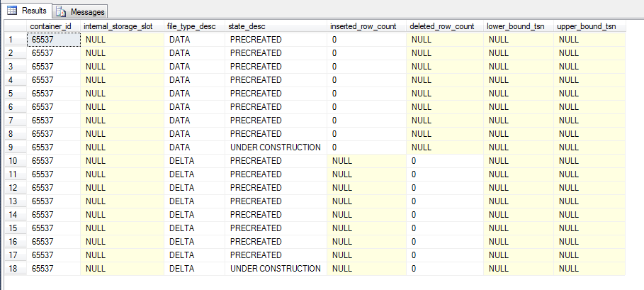Click the file_type_desc column header
The image size is (644, 290).
[192, 26]
